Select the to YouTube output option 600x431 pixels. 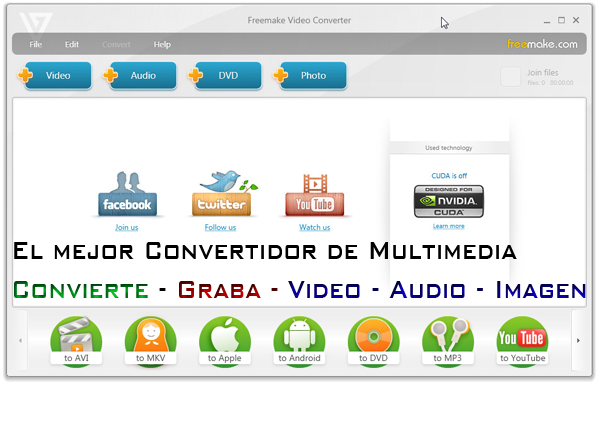pos(522,342)
